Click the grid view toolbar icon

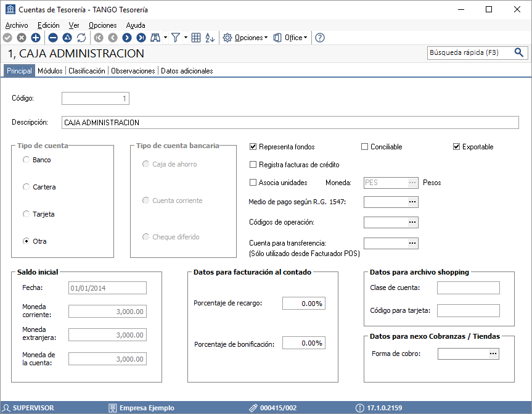point(196,38)
